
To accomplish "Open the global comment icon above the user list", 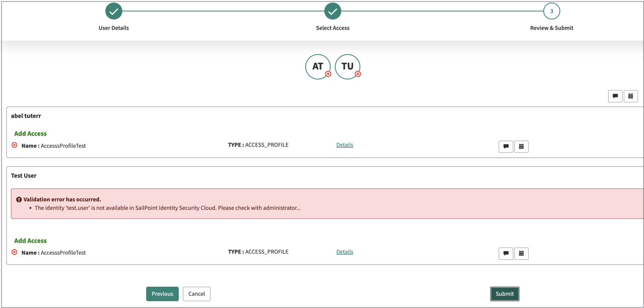I will point(615,96).
